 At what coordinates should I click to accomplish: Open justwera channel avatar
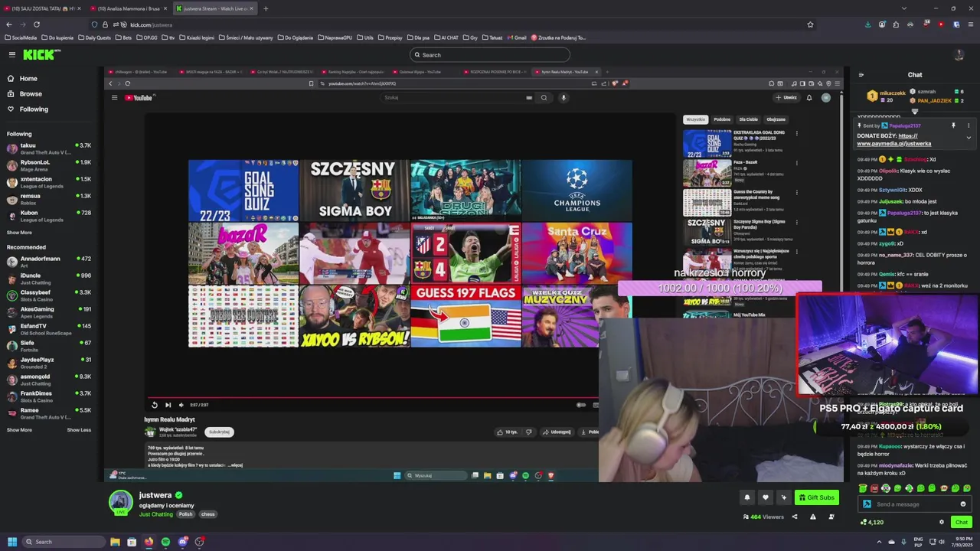pyautogui.click(x=120, y=502)
